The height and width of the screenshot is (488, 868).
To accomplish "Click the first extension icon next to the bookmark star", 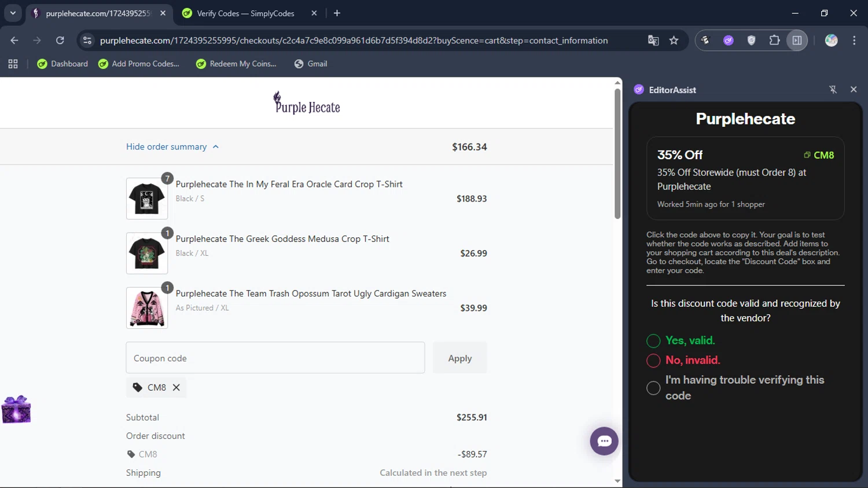I will tap(705, 41).
